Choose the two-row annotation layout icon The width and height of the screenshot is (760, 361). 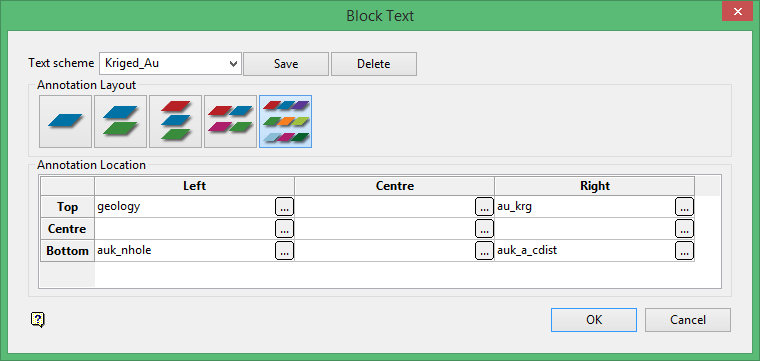point(120,121)
